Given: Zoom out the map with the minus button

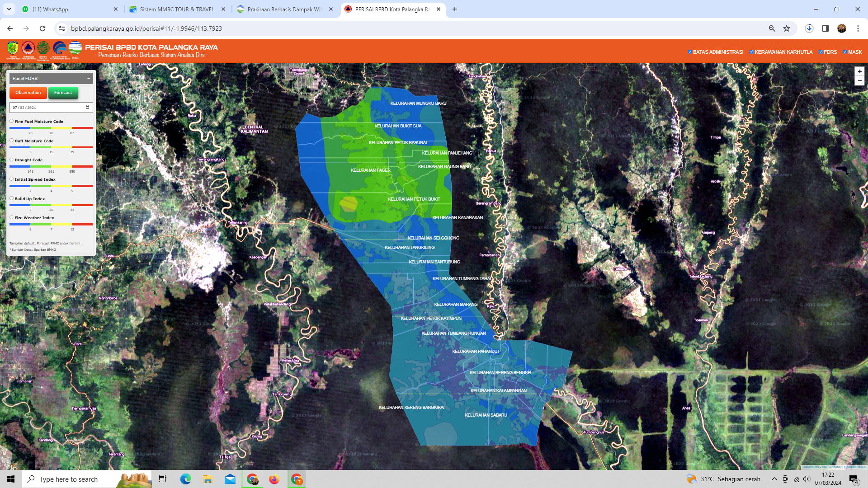Looking at the screenshot, I should (859, 81).
